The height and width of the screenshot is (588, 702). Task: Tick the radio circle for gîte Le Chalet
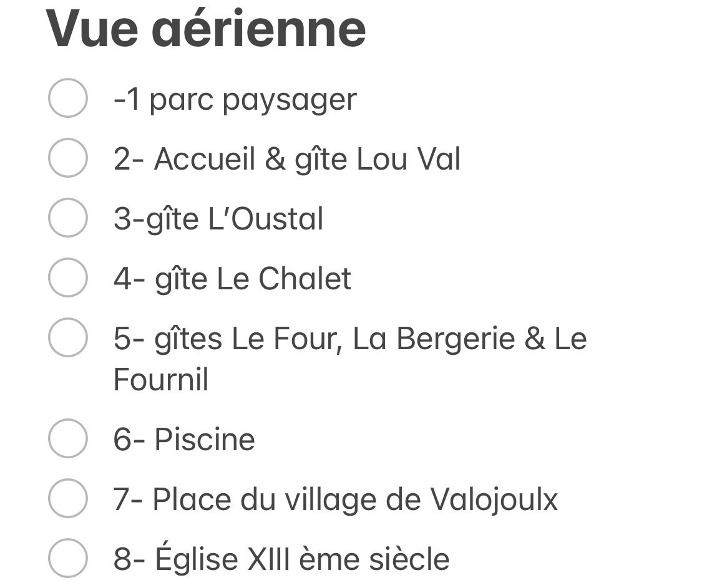[x=67, y=277]
